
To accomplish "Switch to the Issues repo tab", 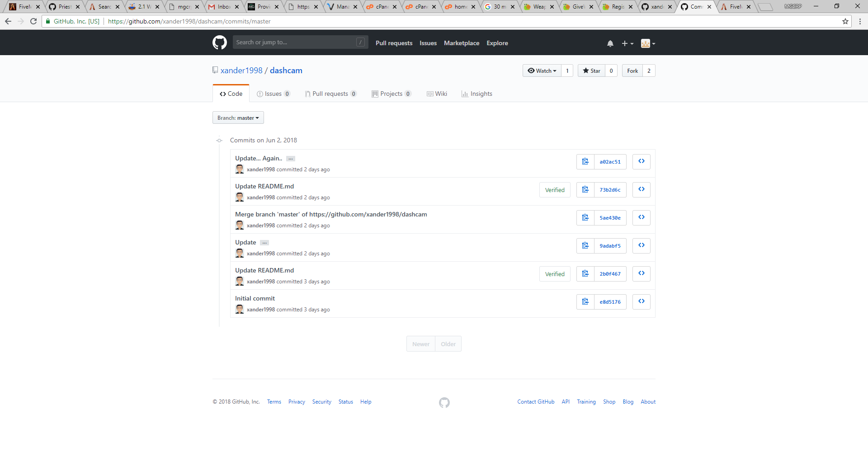I will pos(273,94).
